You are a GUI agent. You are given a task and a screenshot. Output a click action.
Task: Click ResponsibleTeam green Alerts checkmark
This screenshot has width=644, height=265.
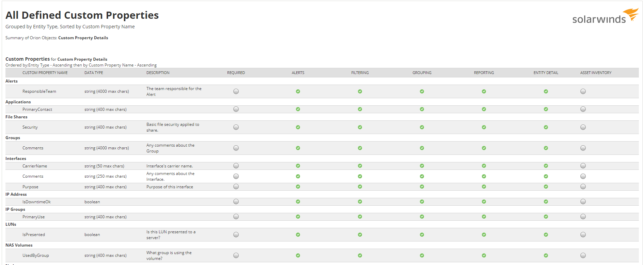[298, 91]
